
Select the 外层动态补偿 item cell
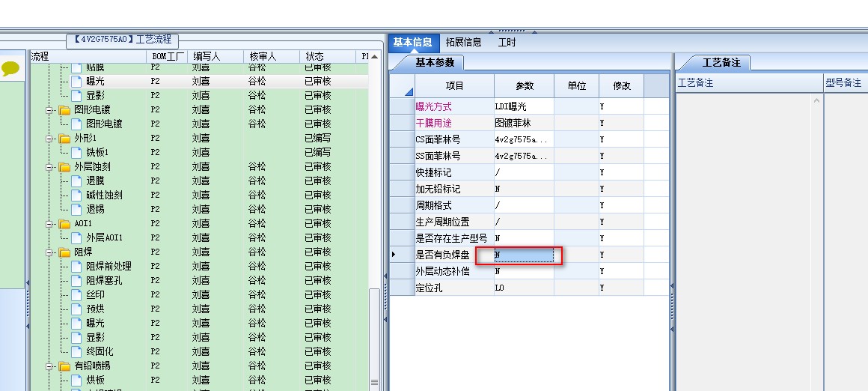pyautogui.click(x=454, y=271)
